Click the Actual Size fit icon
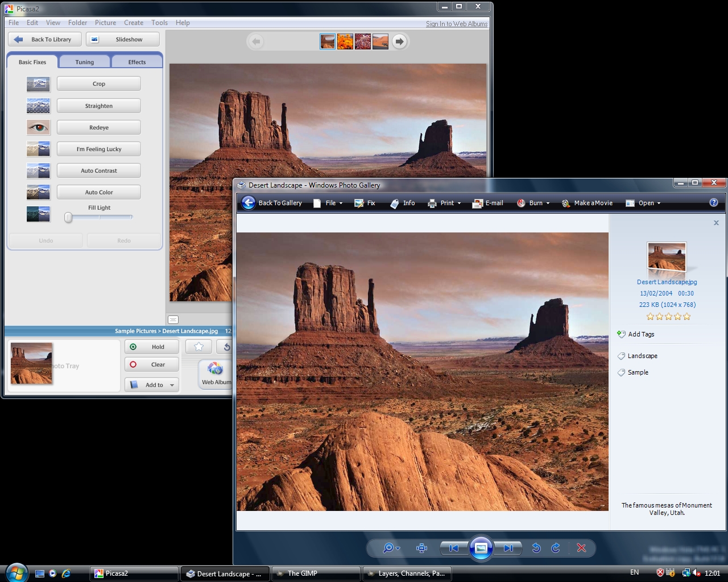The height and width of the screenshot is (582, 728). [x=421, y=548]
